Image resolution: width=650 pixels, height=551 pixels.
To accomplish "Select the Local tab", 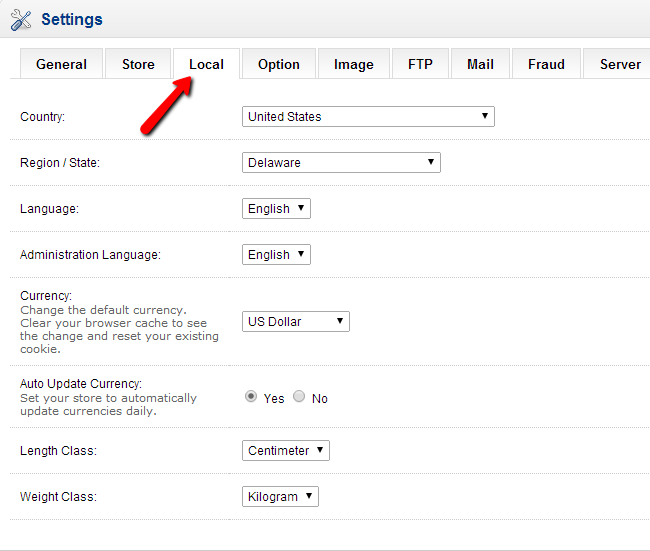I will pos(206,64).
